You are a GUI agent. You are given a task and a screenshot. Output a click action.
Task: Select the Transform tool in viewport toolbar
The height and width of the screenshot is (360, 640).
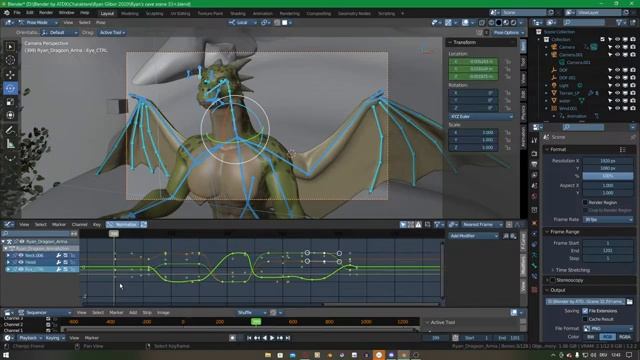point(10,116)
